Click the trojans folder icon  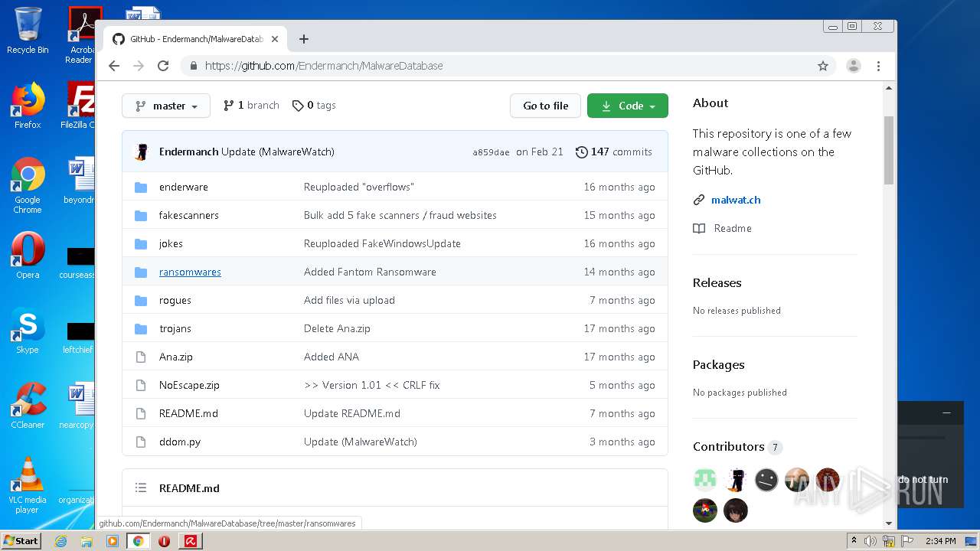[141, 328]
